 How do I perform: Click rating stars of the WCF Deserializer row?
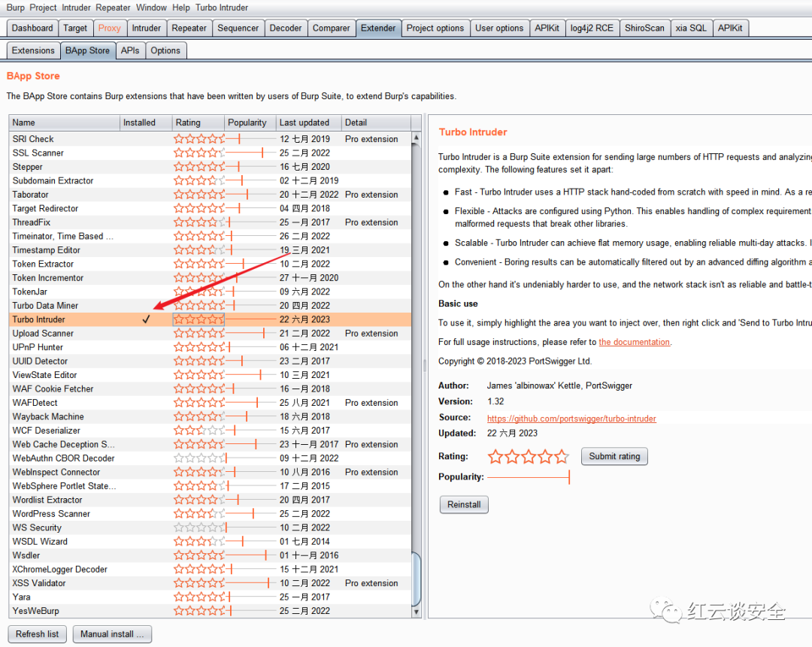199,430
